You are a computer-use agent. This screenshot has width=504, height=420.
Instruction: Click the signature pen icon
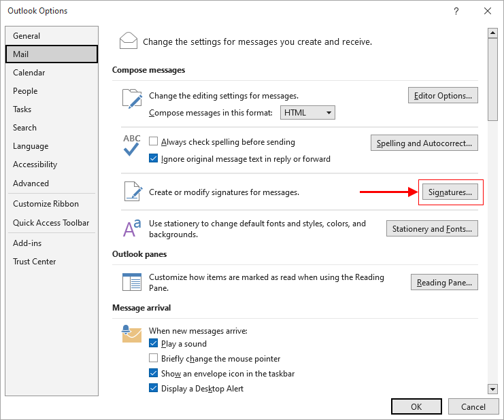pyautogui.click(x=131, y=192)
